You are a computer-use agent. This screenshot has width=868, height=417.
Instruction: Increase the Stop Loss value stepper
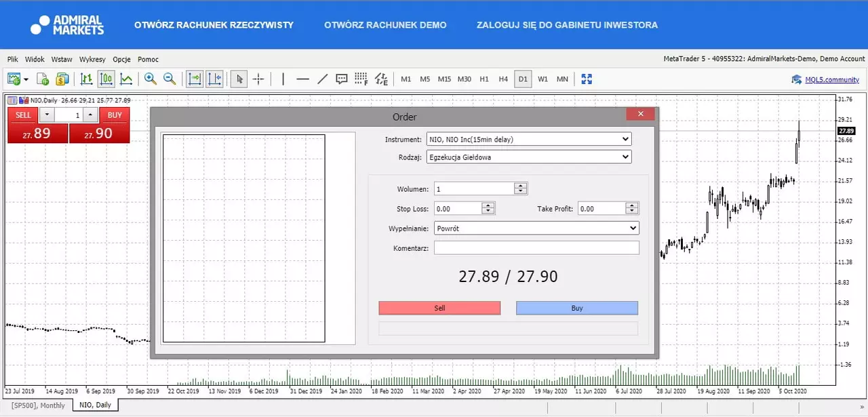488,205
